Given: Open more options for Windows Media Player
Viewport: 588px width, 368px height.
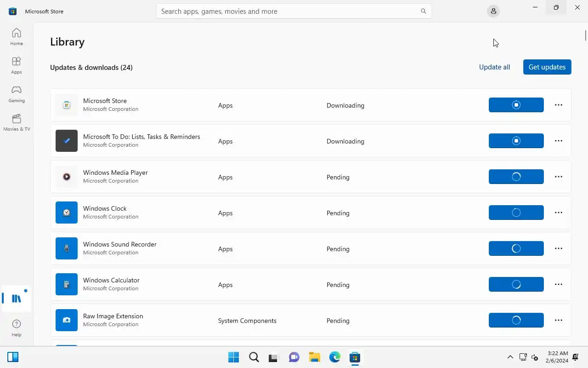Looking at the screenshot, I should [x=559, y=177].
